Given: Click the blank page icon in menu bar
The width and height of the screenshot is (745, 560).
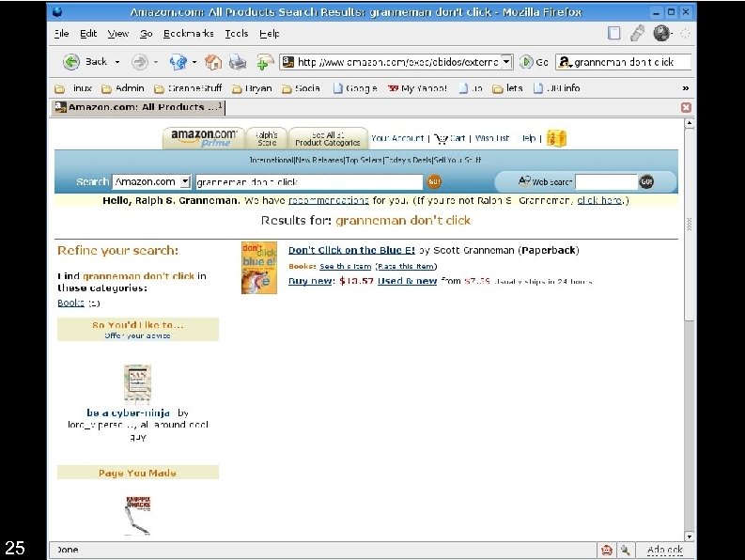Looking at the screenshot, I should 613,33.
